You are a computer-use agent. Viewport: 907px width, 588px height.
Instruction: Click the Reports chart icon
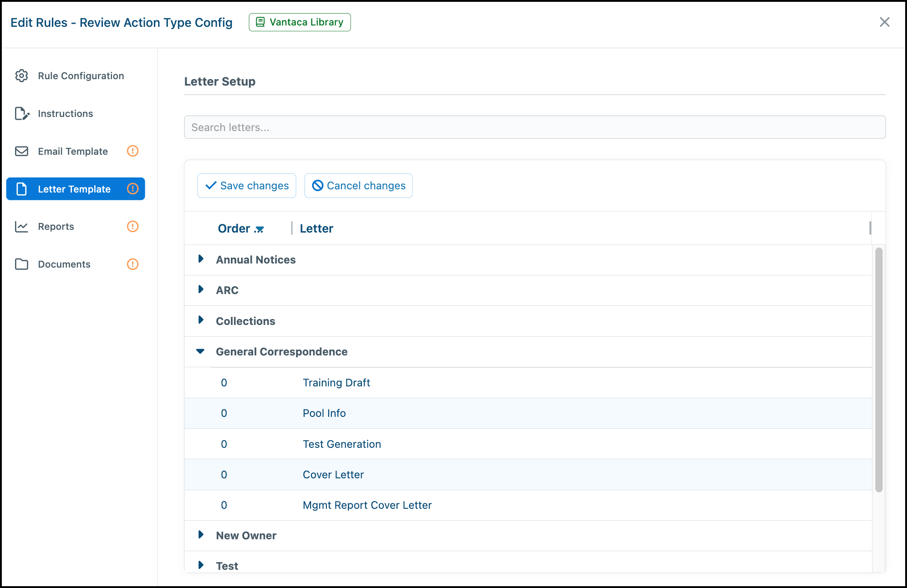click(21, 227)
